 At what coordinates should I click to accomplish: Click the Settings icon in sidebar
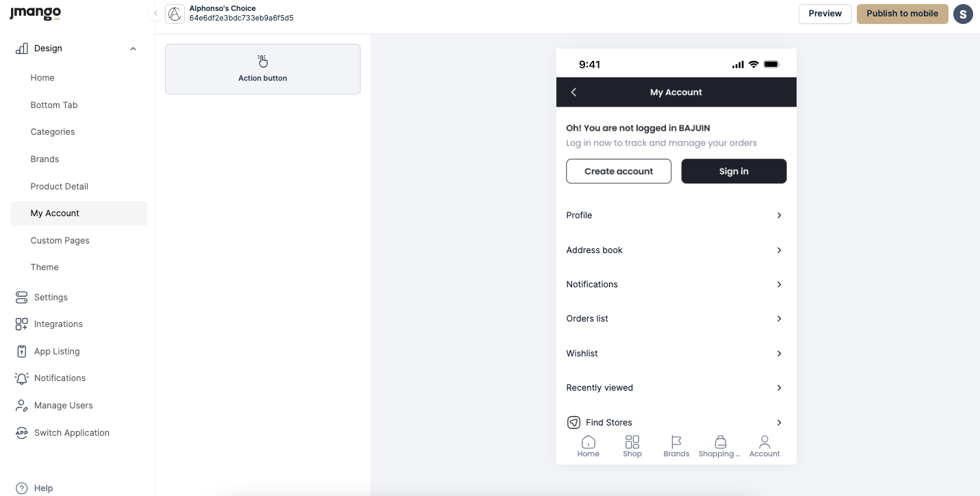[21, 297]
